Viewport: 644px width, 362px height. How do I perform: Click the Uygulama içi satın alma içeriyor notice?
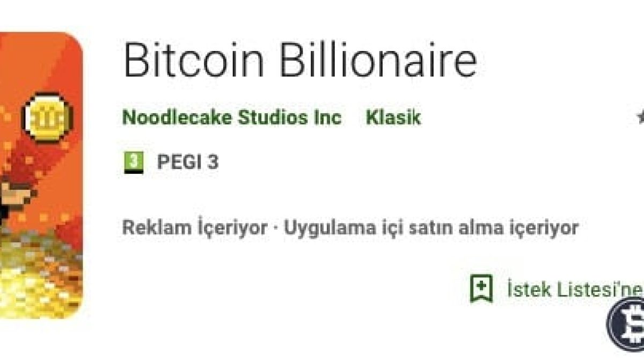[x=431, y=228]
